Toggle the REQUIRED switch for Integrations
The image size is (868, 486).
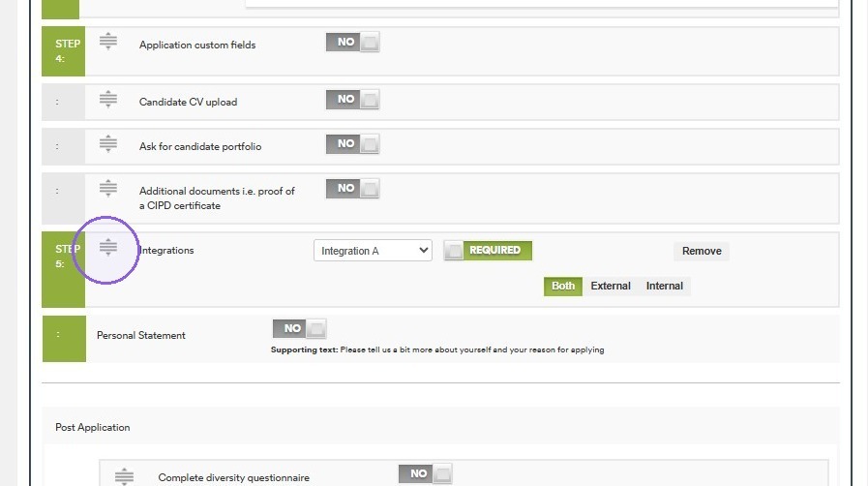tap(488, 250)
